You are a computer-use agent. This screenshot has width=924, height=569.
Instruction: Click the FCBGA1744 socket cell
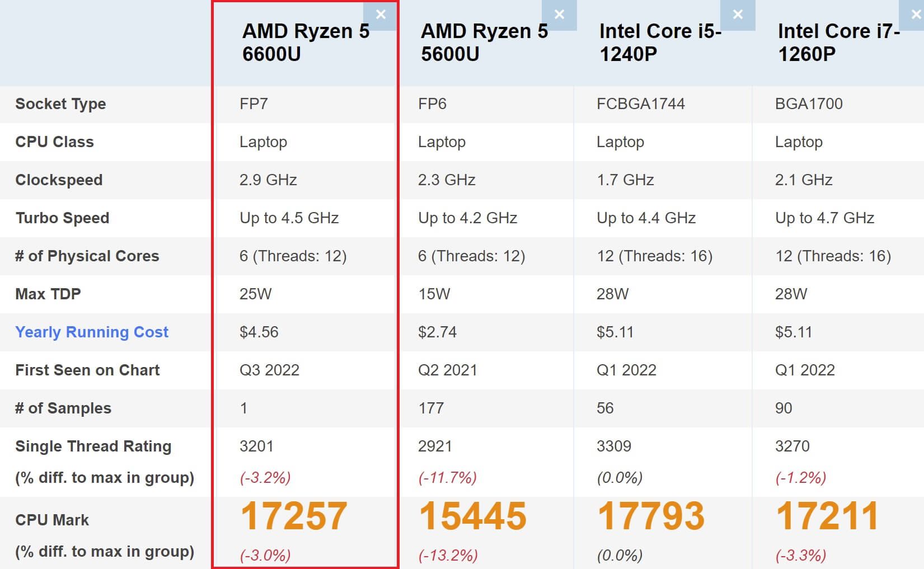pos(641,104)
